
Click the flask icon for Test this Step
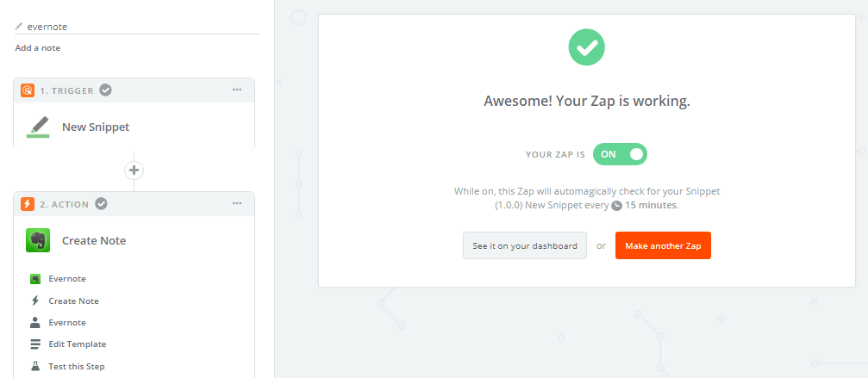point(35,366)
